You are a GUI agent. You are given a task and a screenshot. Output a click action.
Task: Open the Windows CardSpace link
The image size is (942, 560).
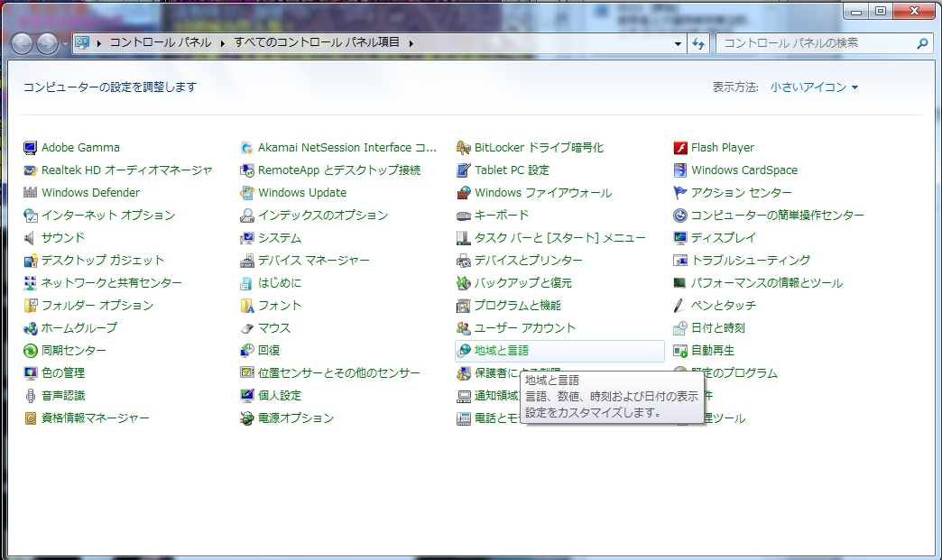(x=744, y=170)
